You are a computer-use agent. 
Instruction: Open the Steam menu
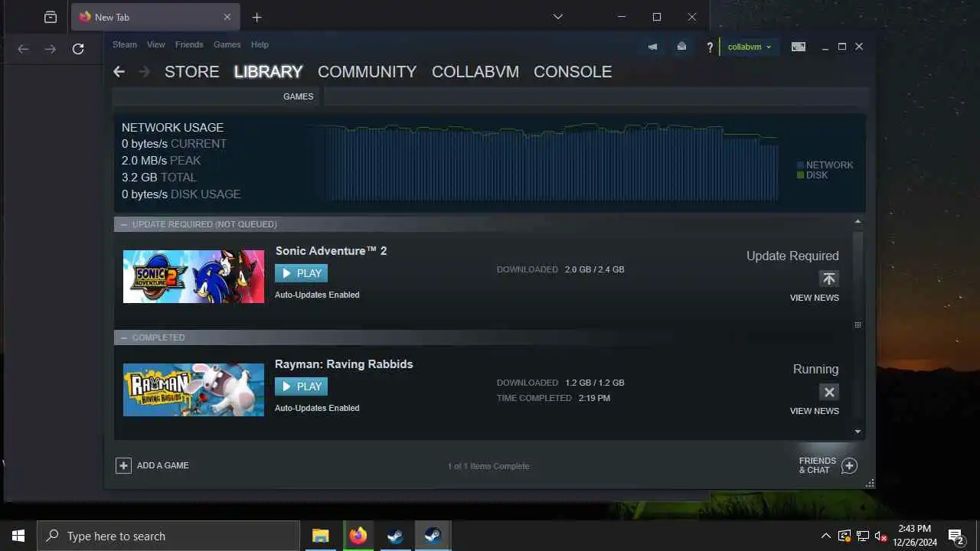pos(125,44)
